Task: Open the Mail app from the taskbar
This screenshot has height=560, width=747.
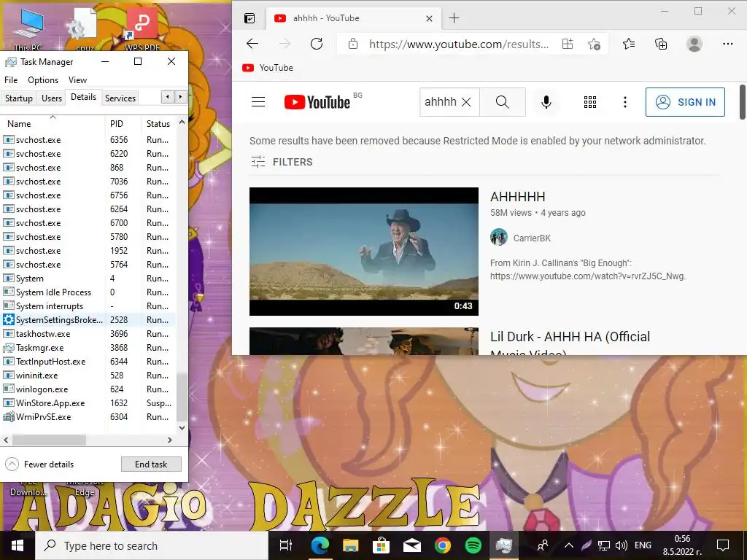Action: (411, 545)
